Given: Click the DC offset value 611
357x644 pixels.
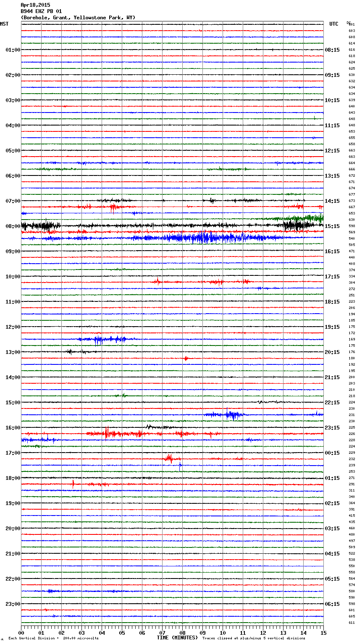Looking at the screenshot, I should 352,623.
